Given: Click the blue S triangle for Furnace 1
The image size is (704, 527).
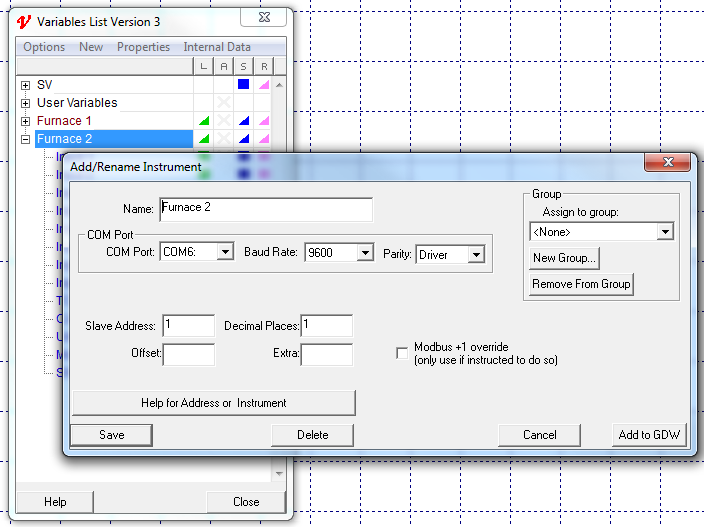Looking at the screenshot, I should point(243,121).
